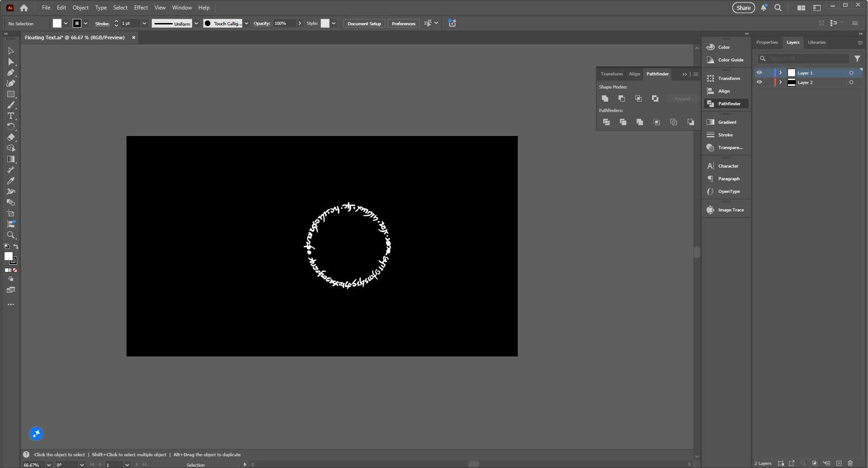Click target circle of Layer 2
868x468 pixels.
click(x=851, y=82)
